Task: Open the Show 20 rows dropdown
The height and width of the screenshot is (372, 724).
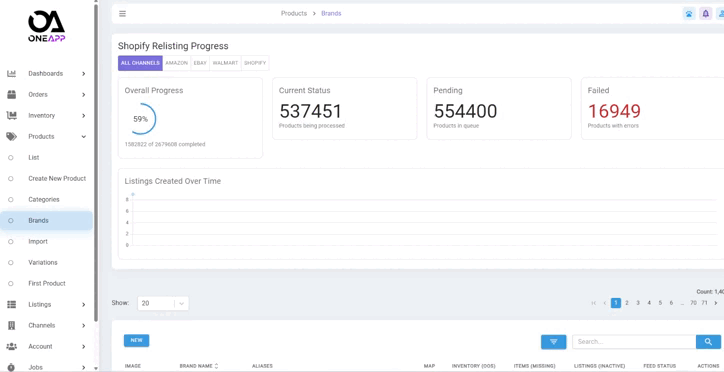Action: pyautogui.click(x=163, y=303)
